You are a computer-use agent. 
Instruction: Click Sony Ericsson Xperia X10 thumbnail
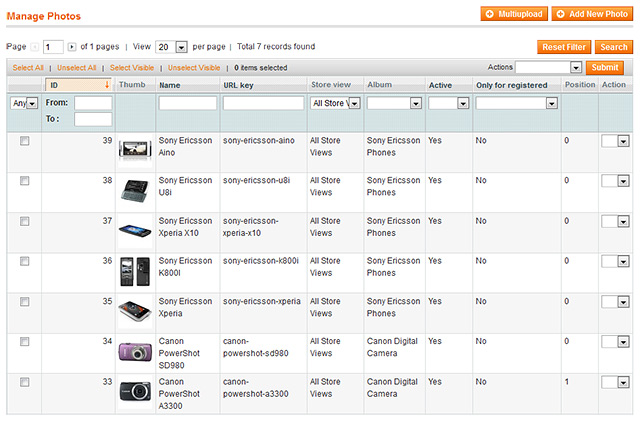pyautogui.click(x=135, y=231)
